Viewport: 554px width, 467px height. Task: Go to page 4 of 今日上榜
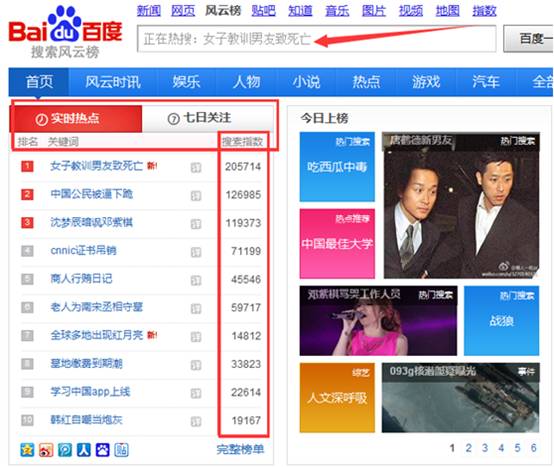pyautogui.click(x=501, y=448)
